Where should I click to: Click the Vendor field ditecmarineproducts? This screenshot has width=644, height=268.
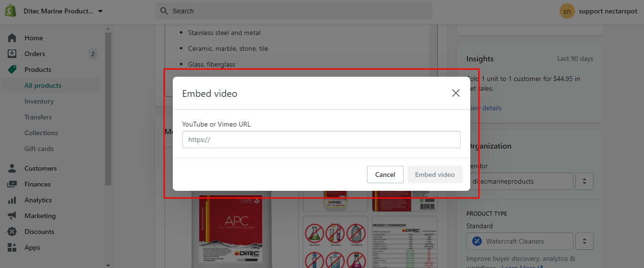tap(520, 181)
